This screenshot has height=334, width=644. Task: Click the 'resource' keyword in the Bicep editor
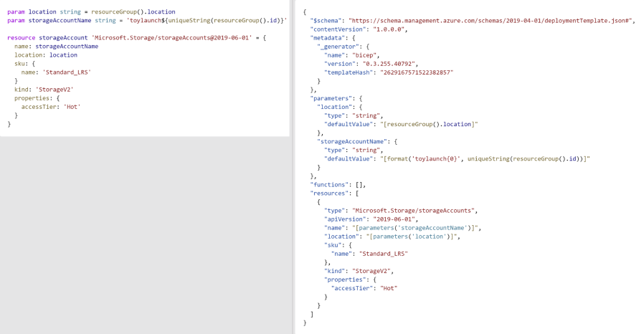tap(21, 37)
